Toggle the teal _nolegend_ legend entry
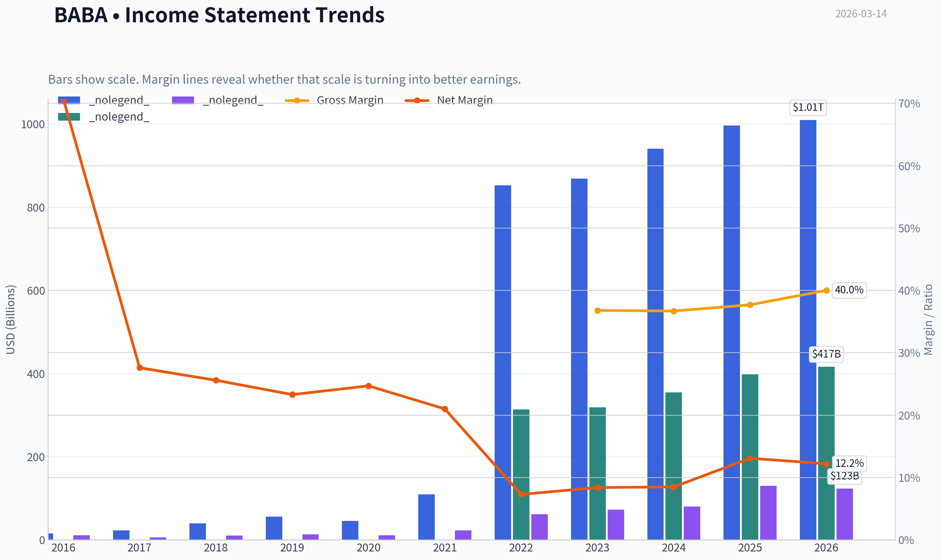 tap(104, 117)
